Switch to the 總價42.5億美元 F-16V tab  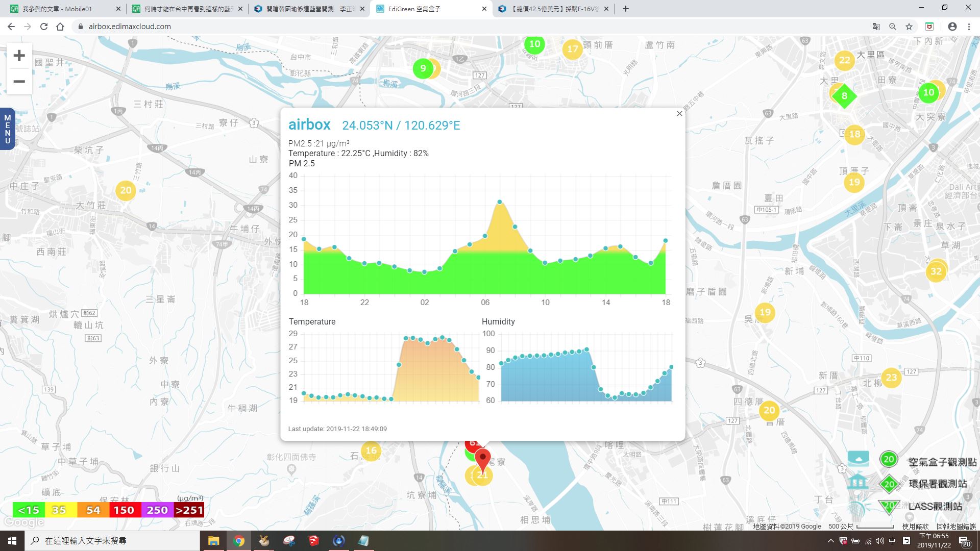pyautogui.click(x=554, y=9)
